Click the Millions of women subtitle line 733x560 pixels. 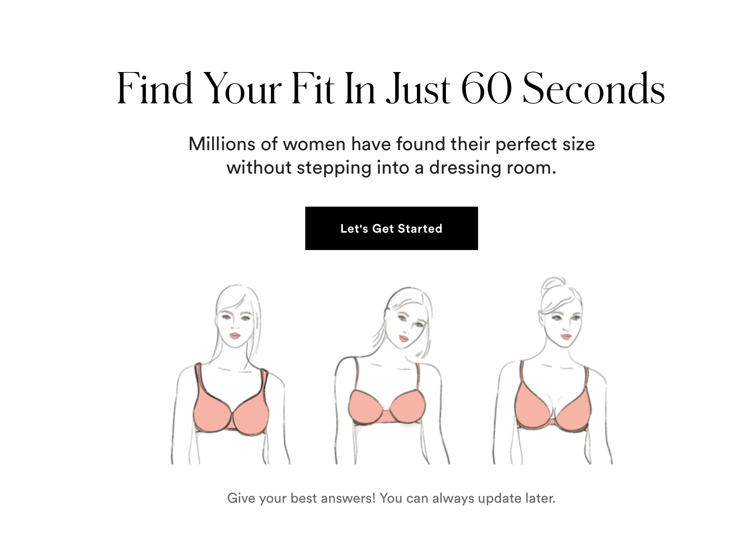coord(391,144)
